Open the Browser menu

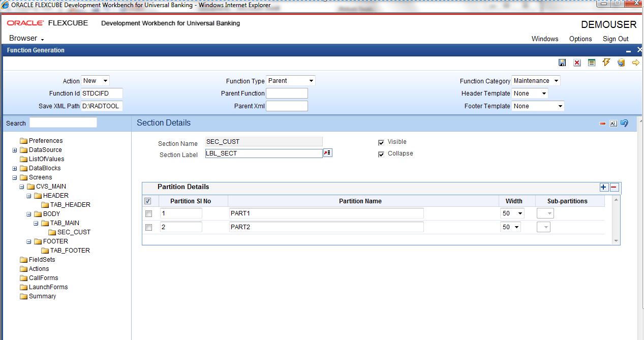[26, 38]
